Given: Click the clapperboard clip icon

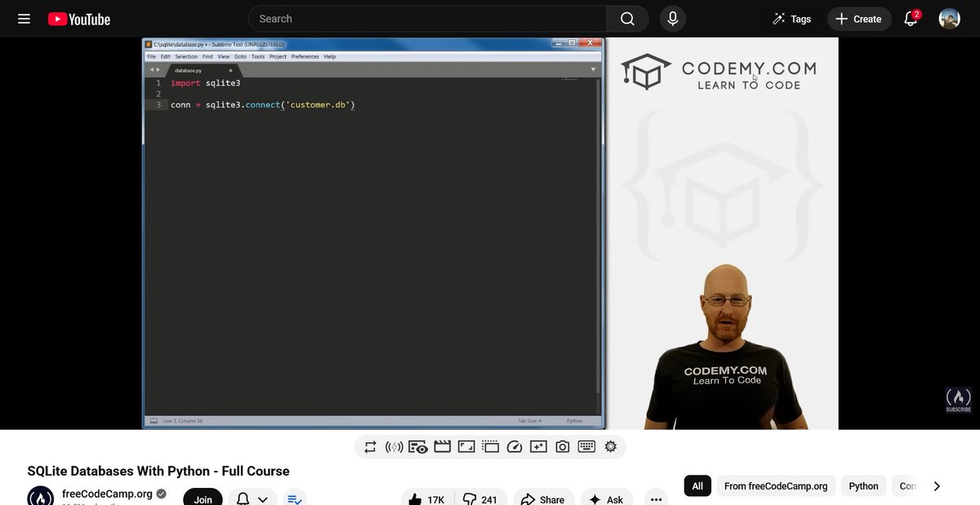Looking at the screenshot, I should (x=442, y=447).
